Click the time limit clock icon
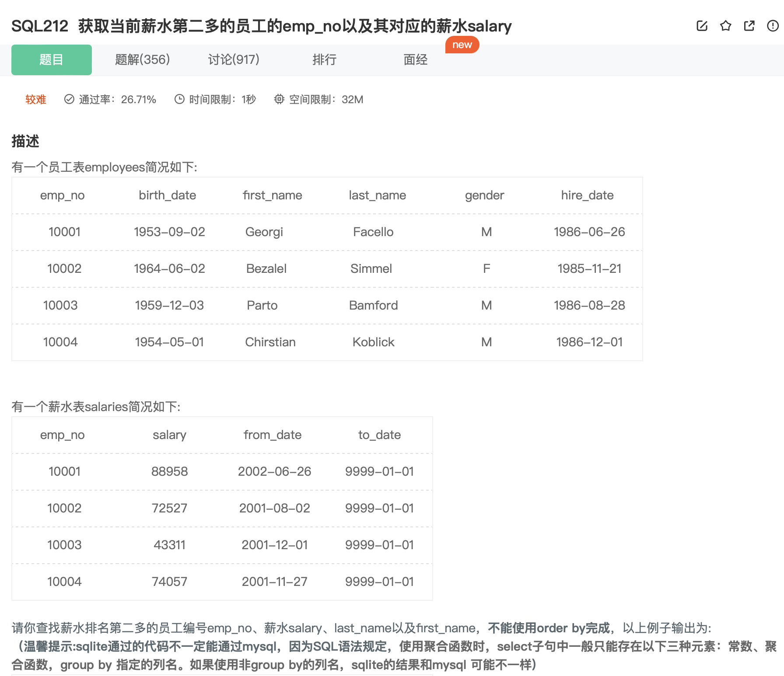 click(179, 99)
